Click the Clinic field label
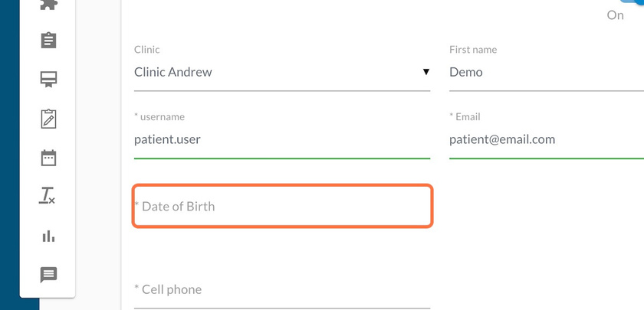The image size is (644, 310). coord(146,50)
